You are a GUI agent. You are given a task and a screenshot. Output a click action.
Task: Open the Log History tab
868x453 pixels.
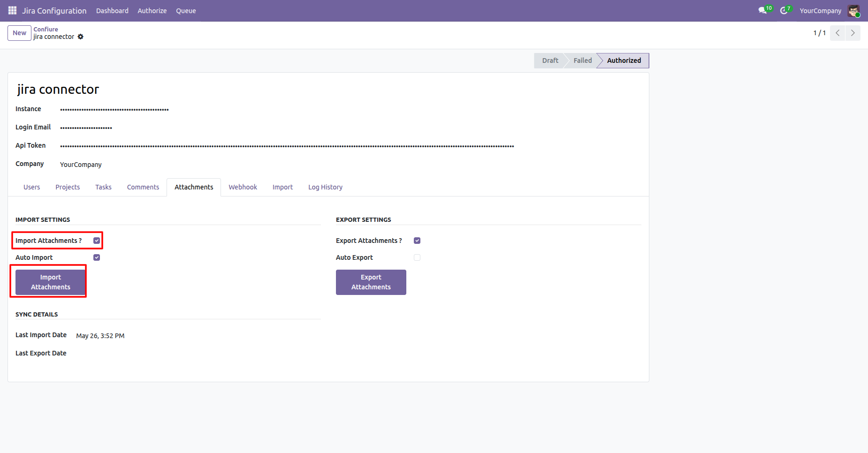point(325,187)
